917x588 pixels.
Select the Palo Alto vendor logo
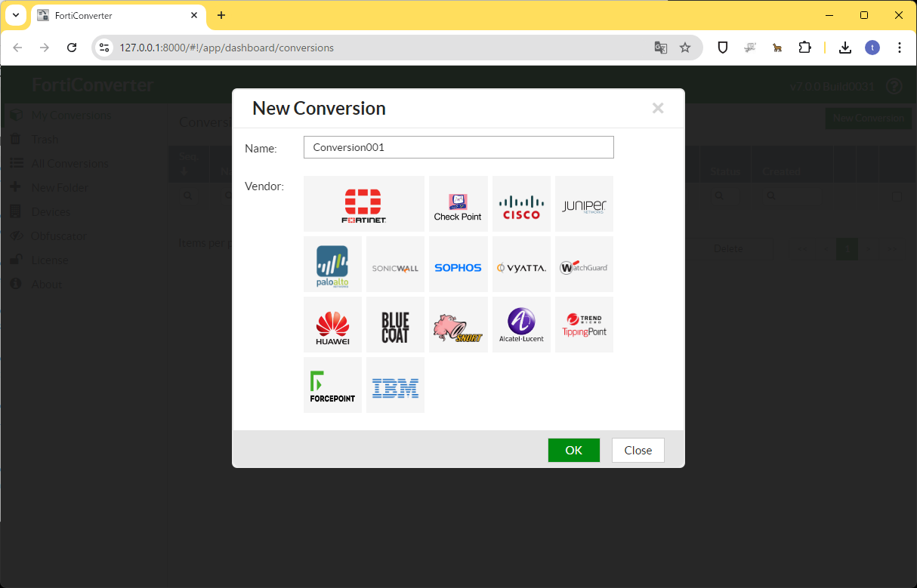click(332, 264)
